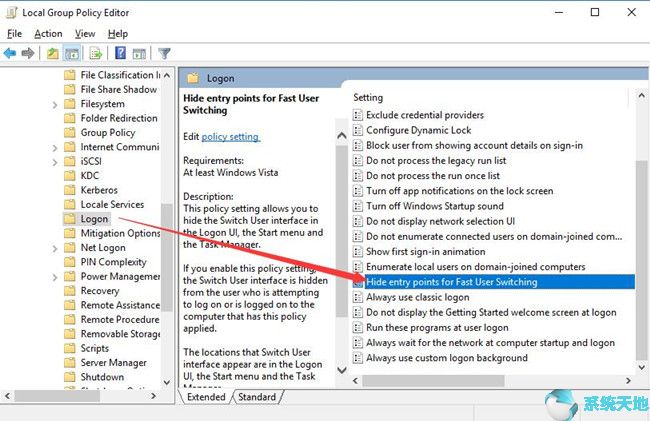Click the Export List toolbar icon
This screenshot has height=421, width=650.
(x=96, y=53)
